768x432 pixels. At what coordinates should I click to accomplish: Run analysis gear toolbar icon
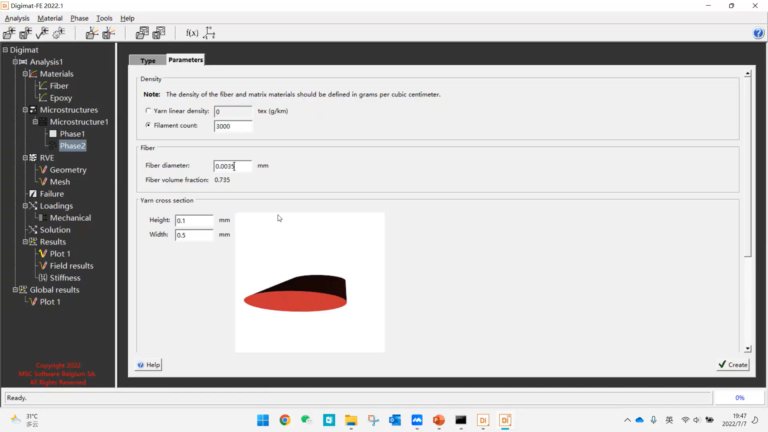tap(59, 33)
